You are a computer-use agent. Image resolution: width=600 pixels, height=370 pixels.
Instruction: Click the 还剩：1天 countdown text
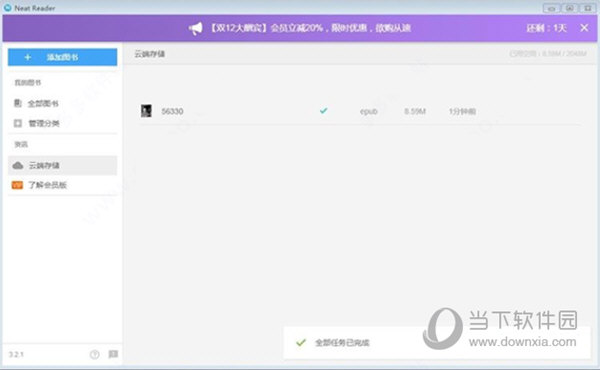point(546,28)
